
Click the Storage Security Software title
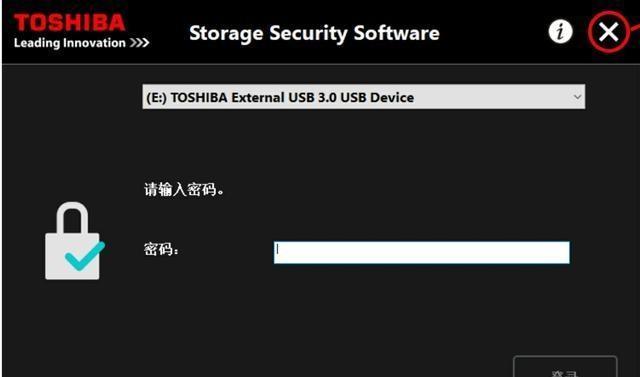(314, 33)
